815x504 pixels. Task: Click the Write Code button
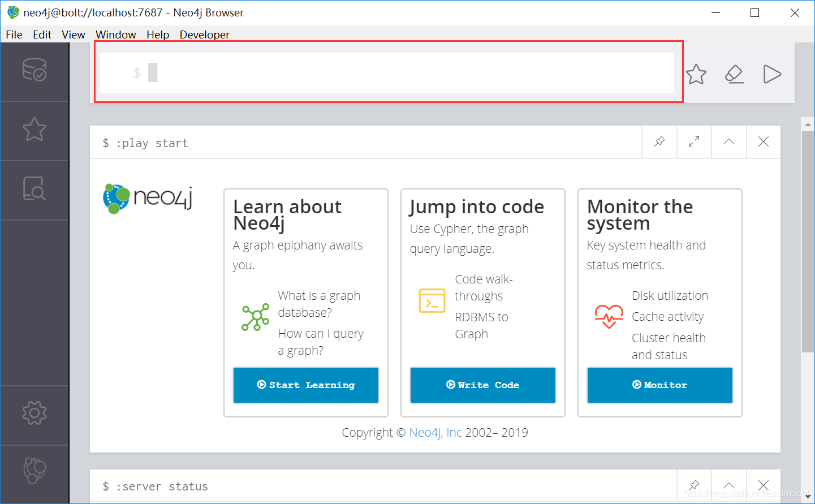tap(483, 385)
